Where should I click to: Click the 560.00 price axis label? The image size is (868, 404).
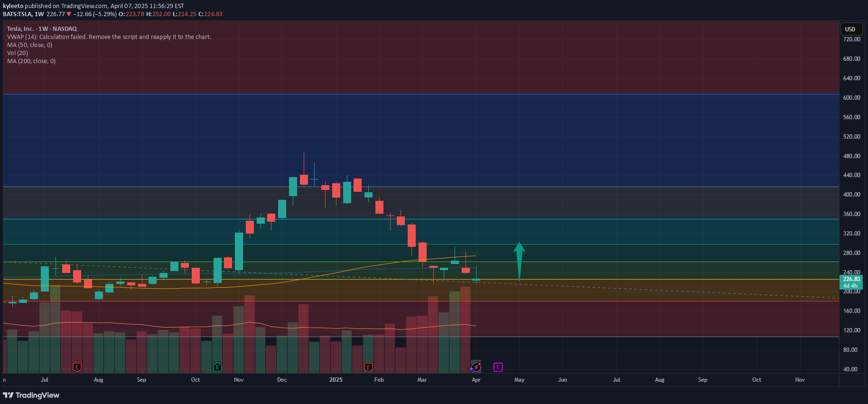(851, 117)
